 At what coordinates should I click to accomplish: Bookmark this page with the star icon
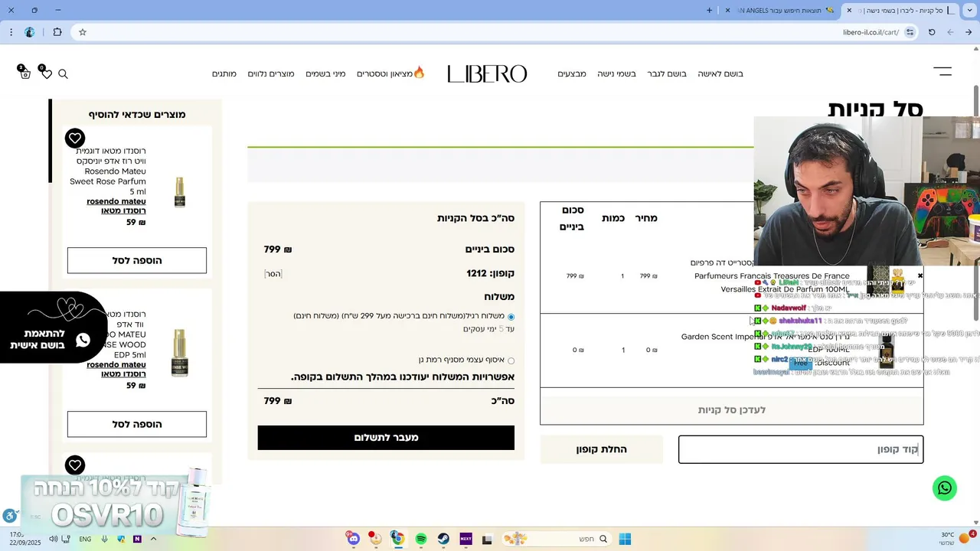coord(83,32)
